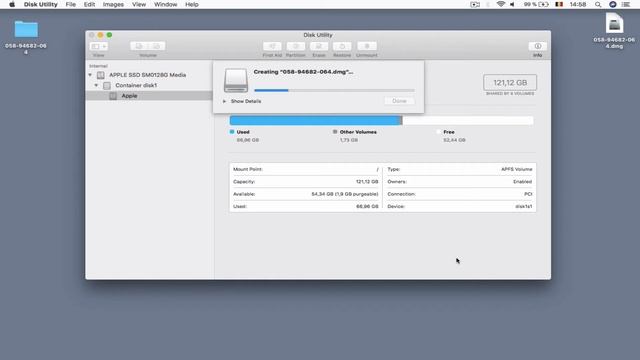Screen dimensions: 640x360
Task: Click the Unmount toolbar icon
Action: 367,46
